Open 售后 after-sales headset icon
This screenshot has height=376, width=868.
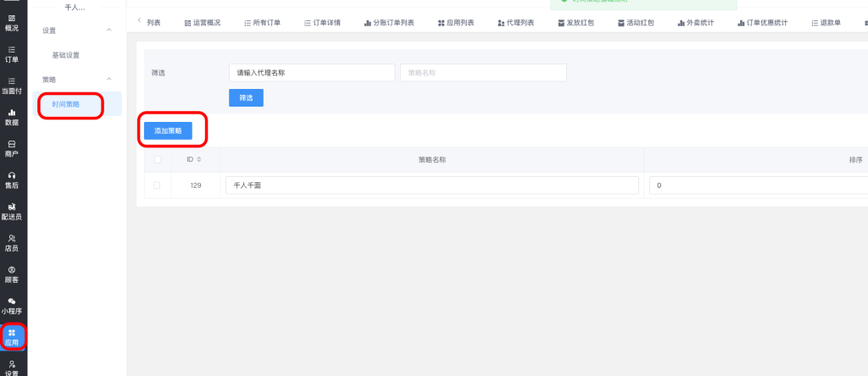tap(12, 180)
